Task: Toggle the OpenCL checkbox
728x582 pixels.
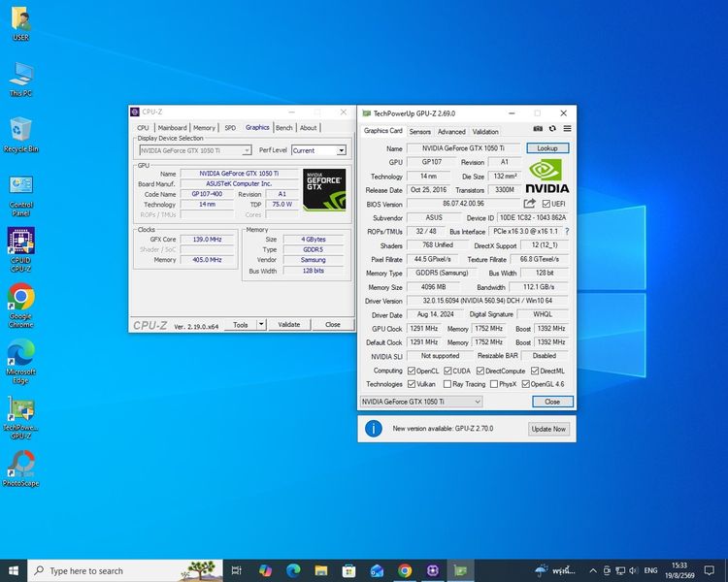Action: (412, 371)
